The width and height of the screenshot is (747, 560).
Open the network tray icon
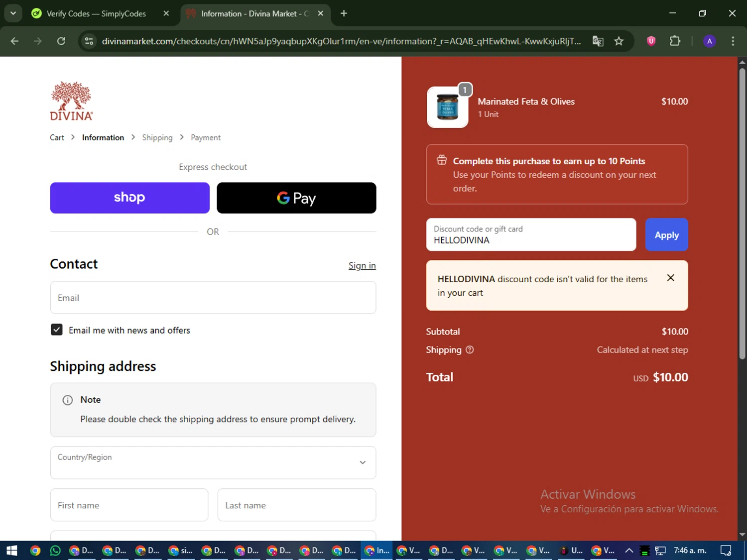tap(660, 551)
